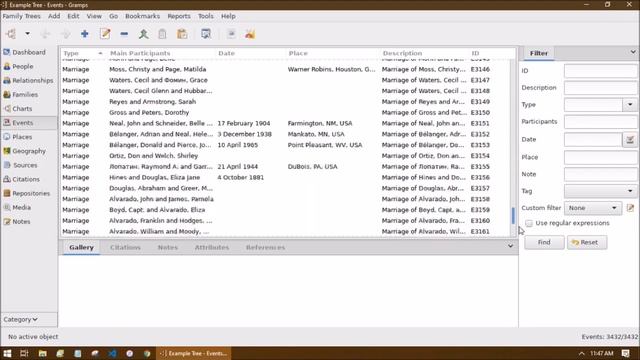
Task: Click the bottom bar options chevron
Action: click(510, 246)
